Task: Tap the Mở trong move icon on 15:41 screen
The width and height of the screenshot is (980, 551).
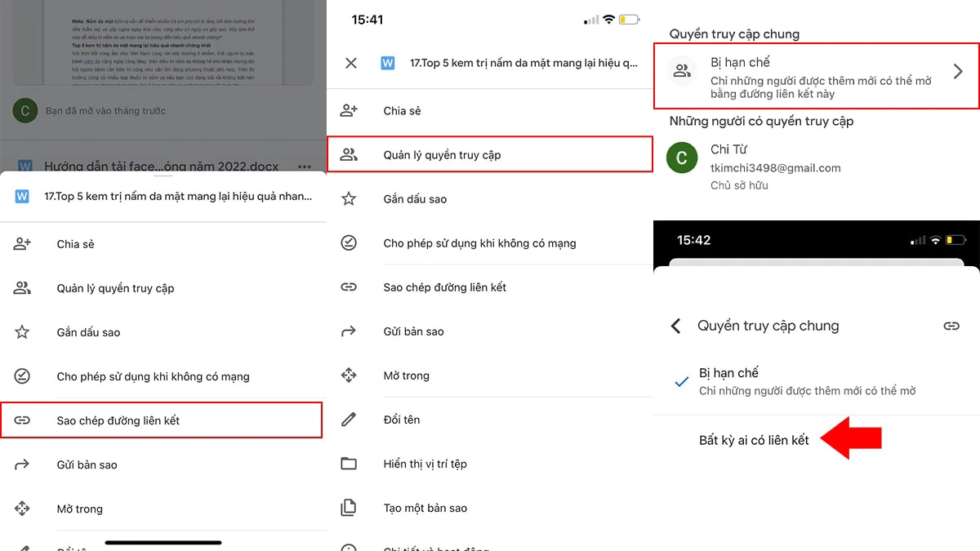Action: pos(349,375)
